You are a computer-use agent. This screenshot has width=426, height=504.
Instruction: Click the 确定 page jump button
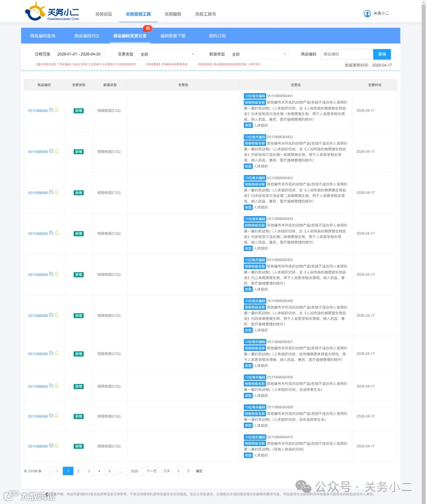point(199,471)
